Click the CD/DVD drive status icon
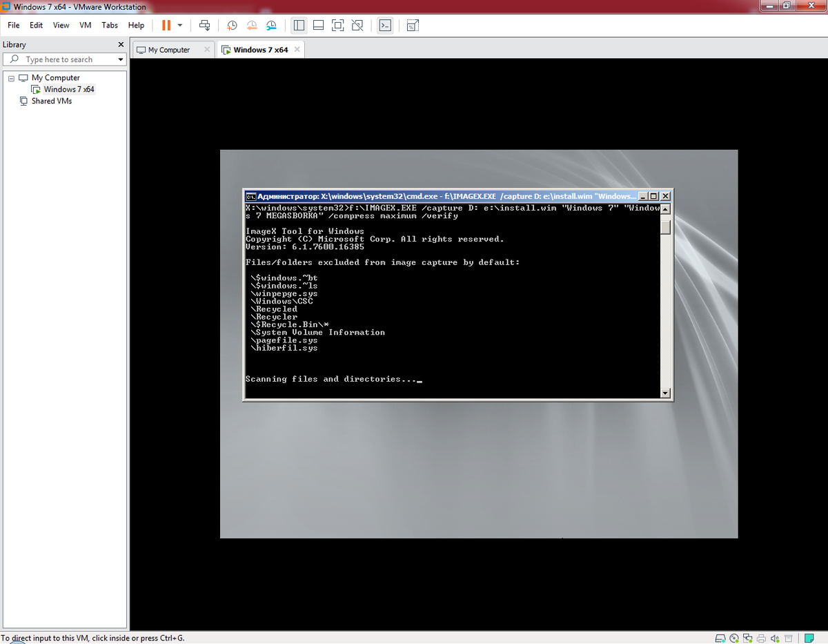This screenshot has width=828, height=644. 734,638
